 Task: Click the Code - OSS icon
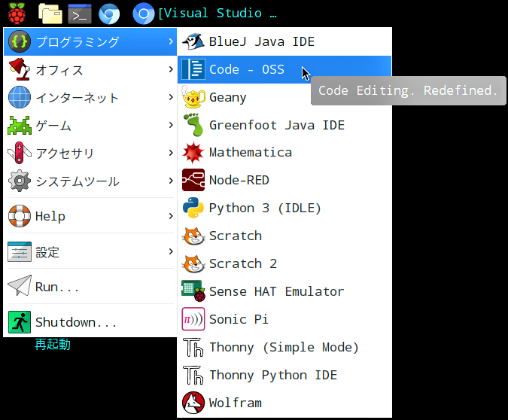coord(193,69)
